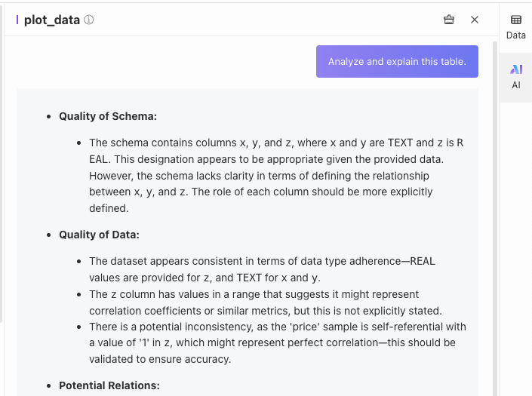The width and height of the screenshot is (532, 396).
Task: Clear the AI chat history icon
Action: (x=449, y=20)
